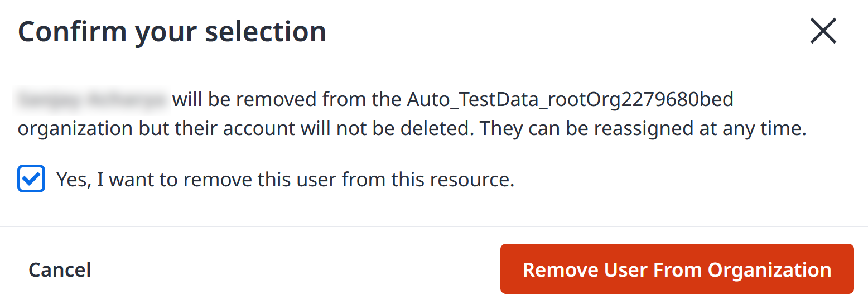Dismiss dialog using the close cross icon
Viewport: 868px width, 304px height.
pyautogui.click(x=823, y=31)
